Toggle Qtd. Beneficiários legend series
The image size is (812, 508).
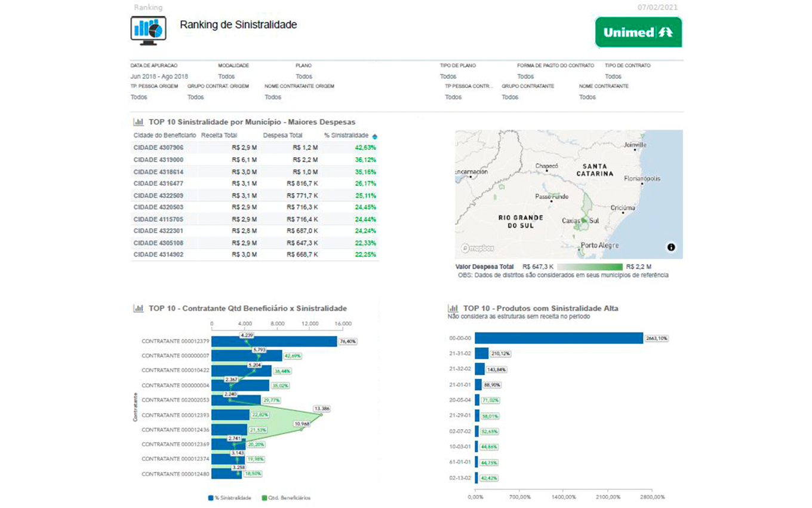click(x=286, y=498)
